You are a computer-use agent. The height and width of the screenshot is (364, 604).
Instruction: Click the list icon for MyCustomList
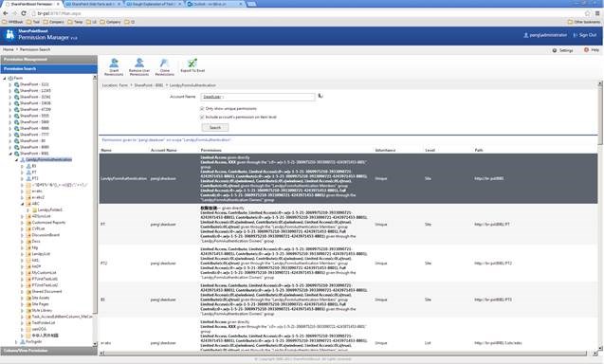point(28,273)
